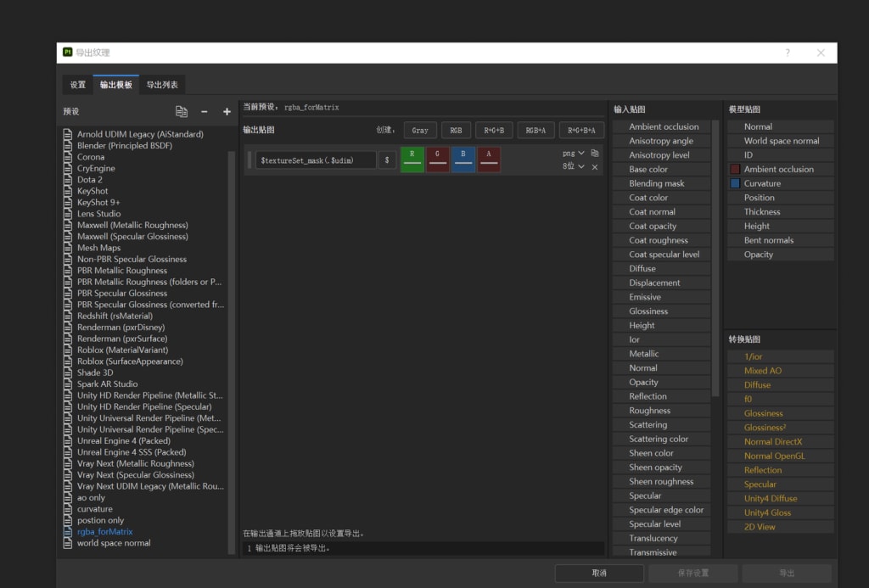
Task: Duplicate the selected preset with the copy icon
Action: (182, 111)
